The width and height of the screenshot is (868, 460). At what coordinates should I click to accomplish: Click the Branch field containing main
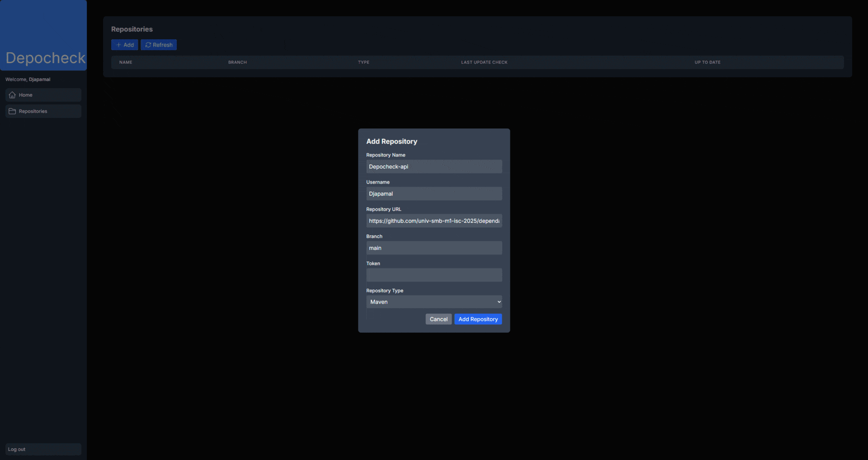(x=434, y=248)
